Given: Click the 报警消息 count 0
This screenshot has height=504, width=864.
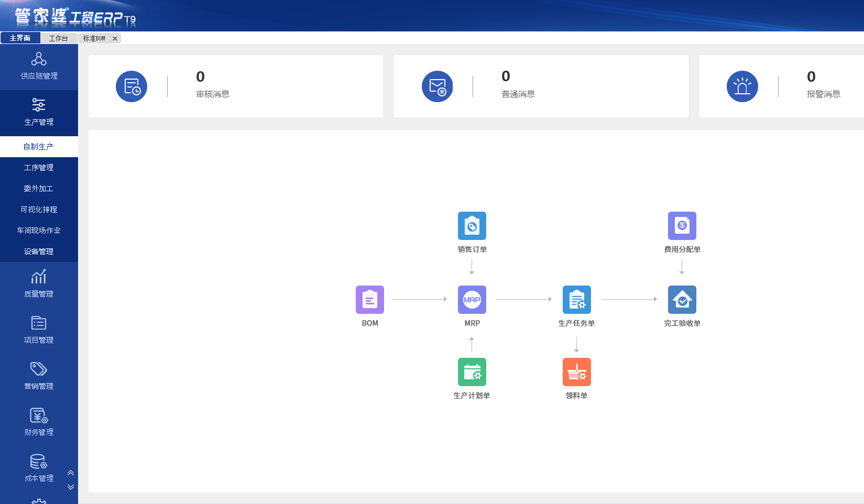Looking at the screenshot, I should 811,77.
